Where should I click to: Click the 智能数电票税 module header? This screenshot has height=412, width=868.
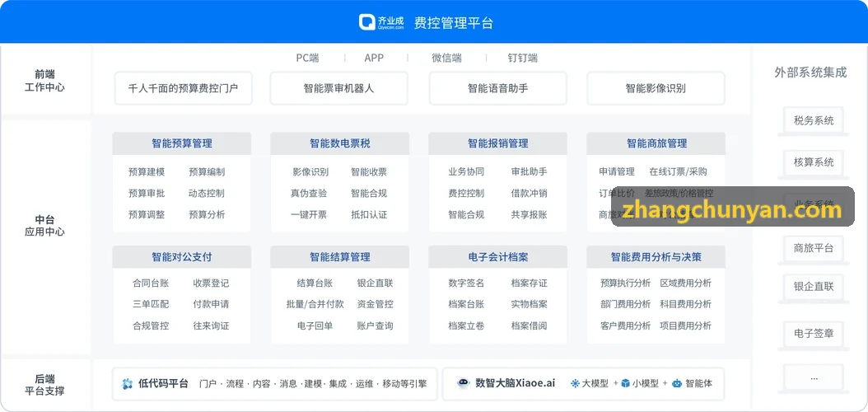point(340,143)
